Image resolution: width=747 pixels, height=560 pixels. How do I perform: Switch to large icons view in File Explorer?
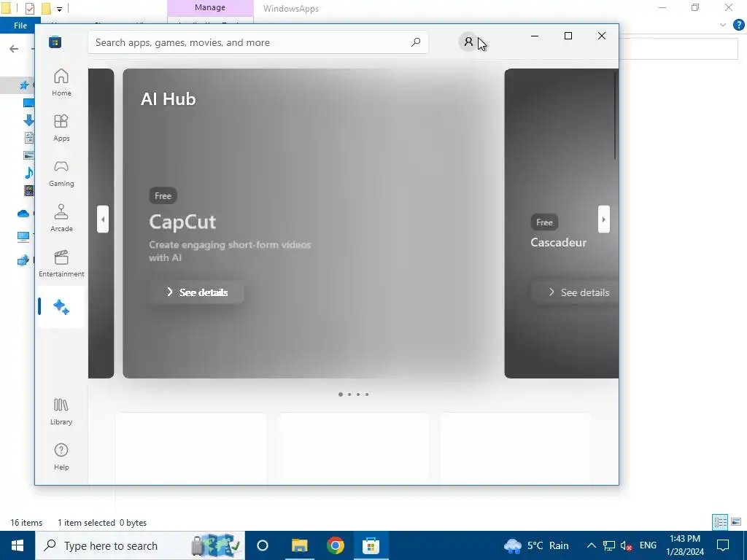[x=736, y=522]
